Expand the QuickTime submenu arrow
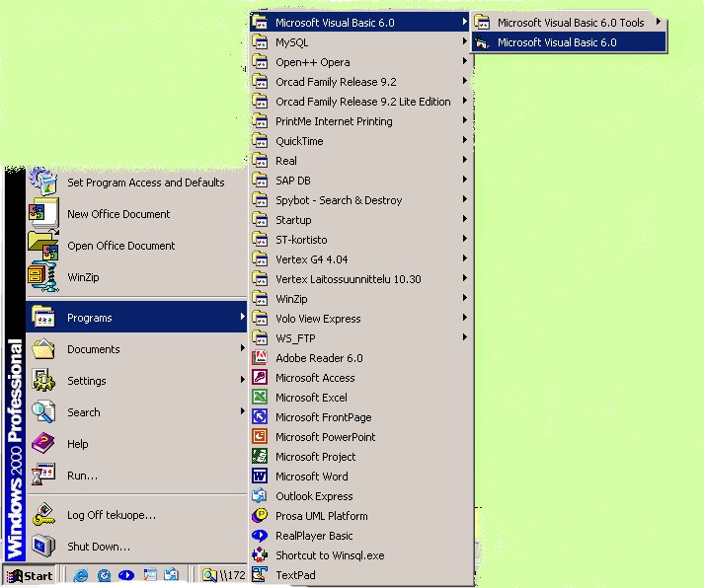The height and width of the screenshot is (588, 704). pos(465,140)
